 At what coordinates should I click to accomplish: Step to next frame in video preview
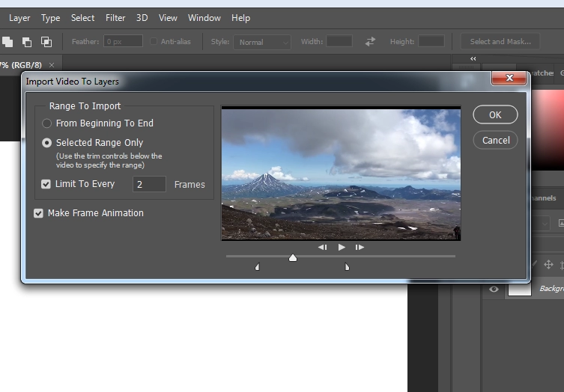(x=360, y=247)
